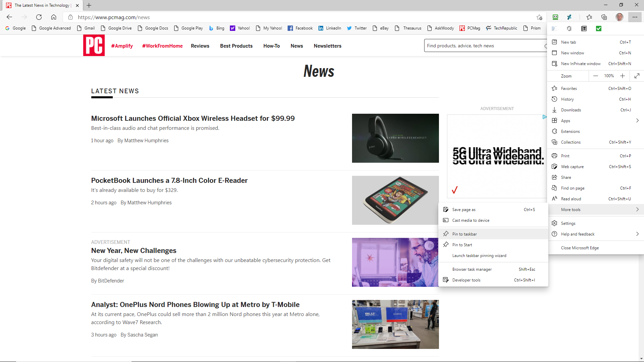Choose Find on page
644x362 pixels.
(596, 188)
